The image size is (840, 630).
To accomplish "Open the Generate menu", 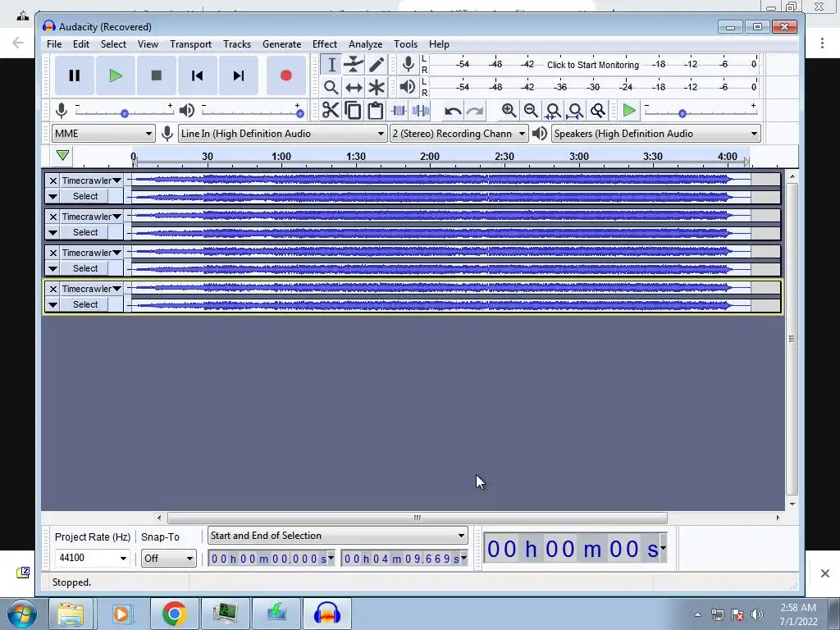I will [x=282, y=44].
